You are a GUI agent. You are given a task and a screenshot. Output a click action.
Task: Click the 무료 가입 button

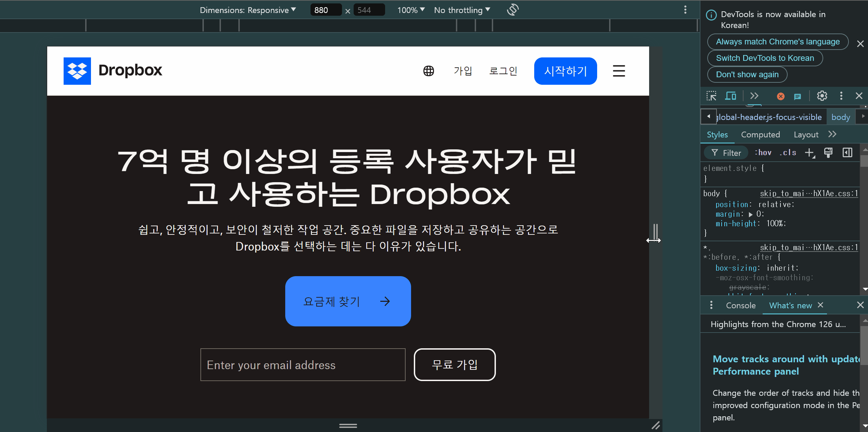(455, 365)
